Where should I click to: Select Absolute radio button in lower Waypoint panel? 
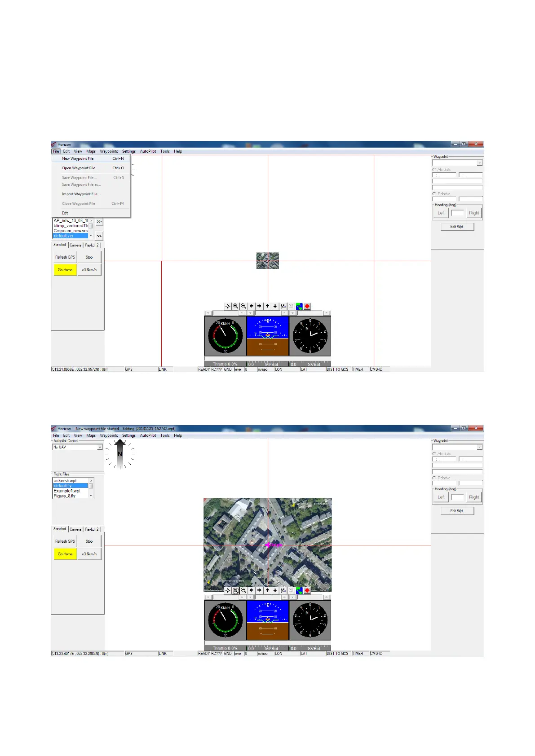pos(434,454)
